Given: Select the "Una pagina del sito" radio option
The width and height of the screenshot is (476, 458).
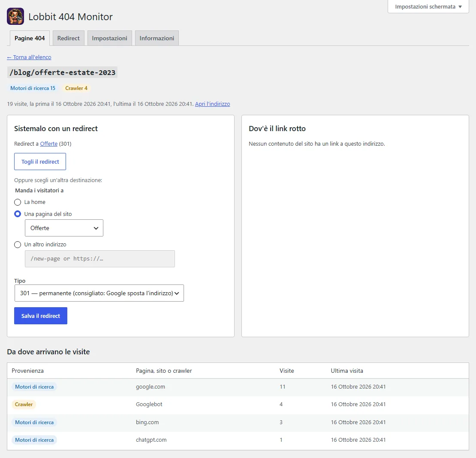Looking at the screenshot, I should click(x=18, y=214).
